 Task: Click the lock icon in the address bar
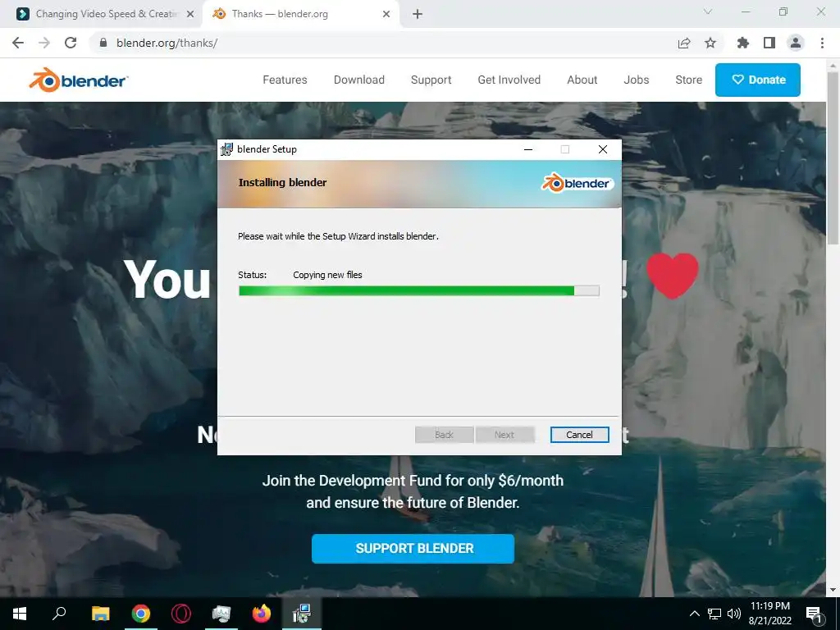pyautogui.click(x=103, y=43)
